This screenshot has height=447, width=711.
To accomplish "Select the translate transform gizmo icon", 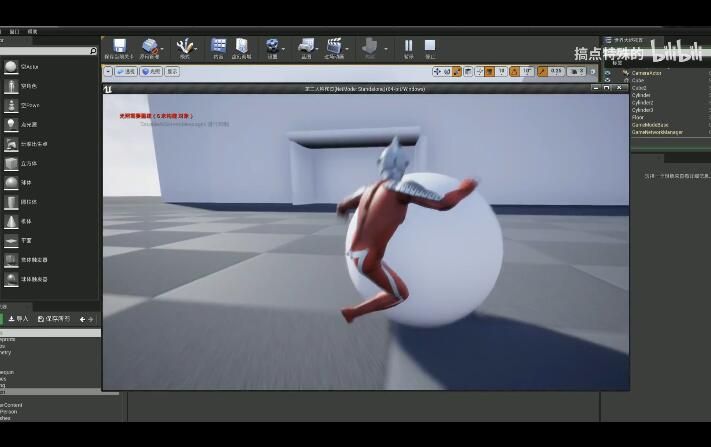I will click(437, 71).
